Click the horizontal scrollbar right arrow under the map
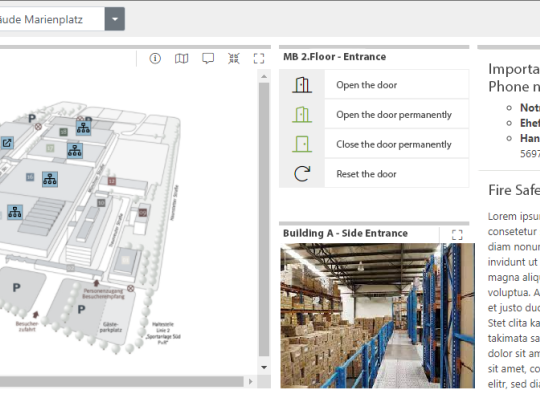This screenshot has width=540, height=394. point(250,381)
